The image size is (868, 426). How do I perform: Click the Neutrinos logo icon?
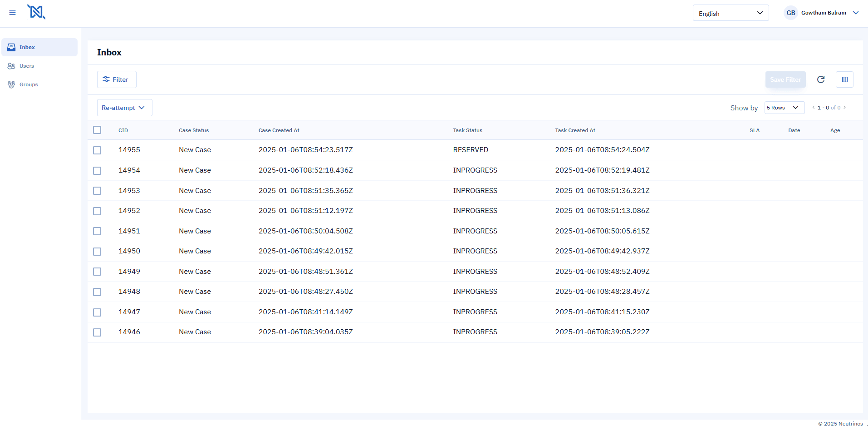[36, 12]
